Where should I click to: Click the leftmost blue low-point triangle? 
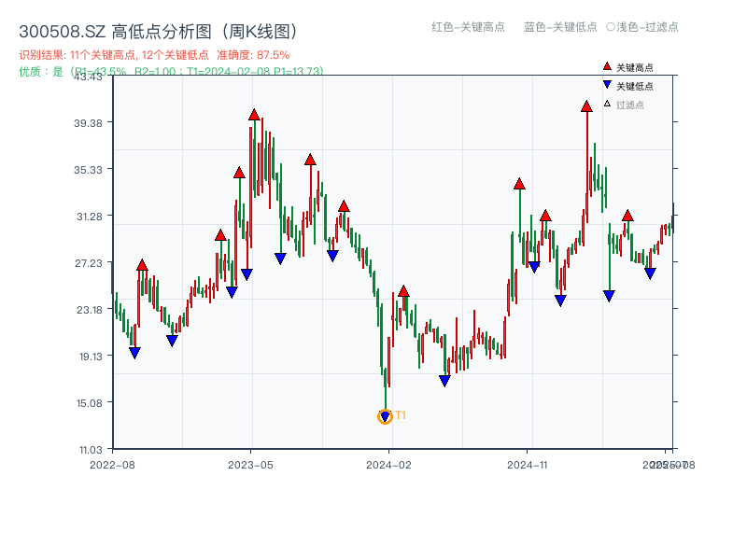(134, 353)
